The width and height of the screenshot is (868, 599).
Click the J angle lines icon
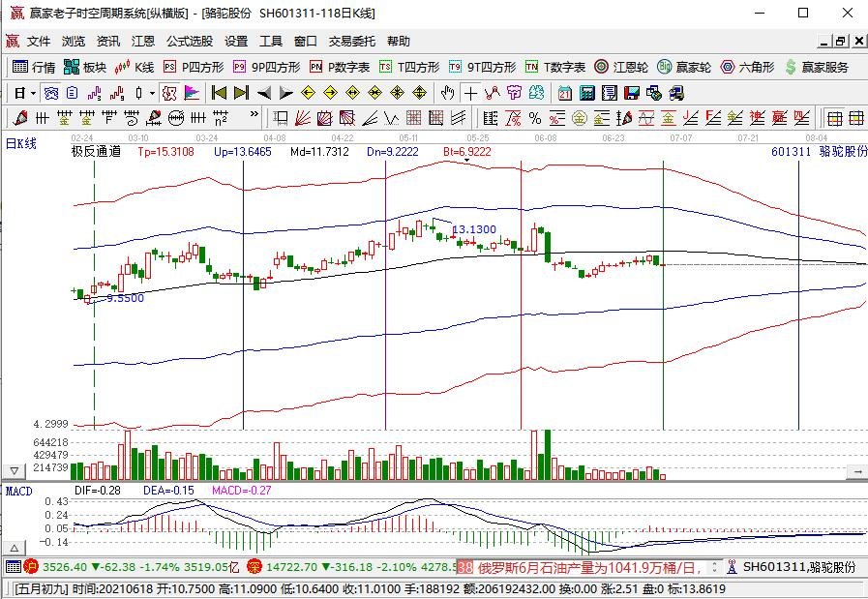tap(690, 118)
